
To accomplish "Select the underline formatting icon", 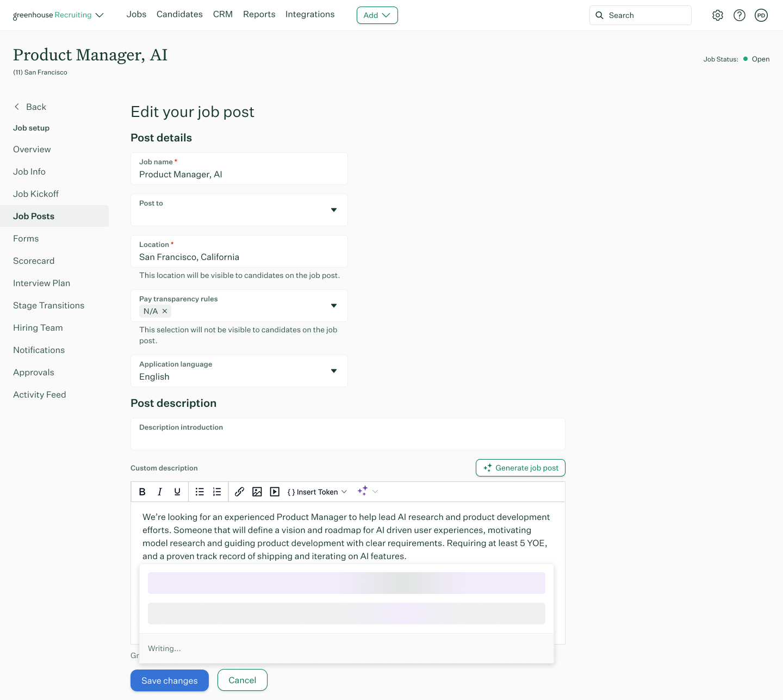I will pos(177,491).
